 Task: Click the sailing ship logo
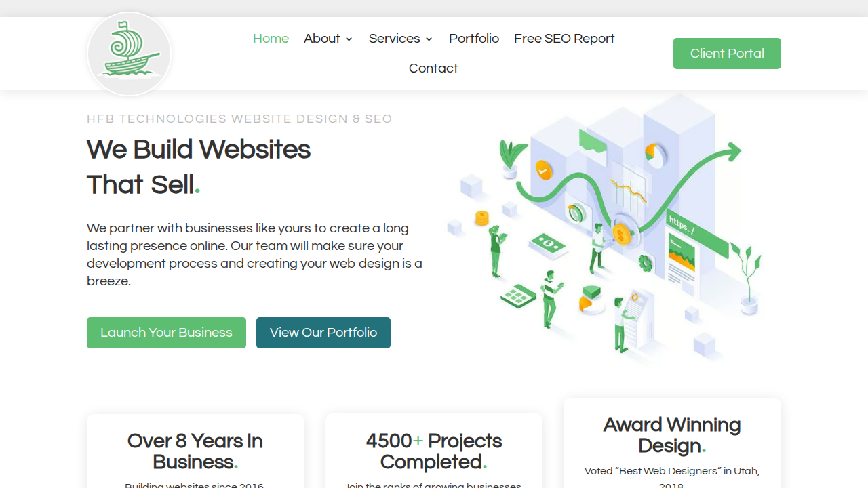click(x=129, y=54)
